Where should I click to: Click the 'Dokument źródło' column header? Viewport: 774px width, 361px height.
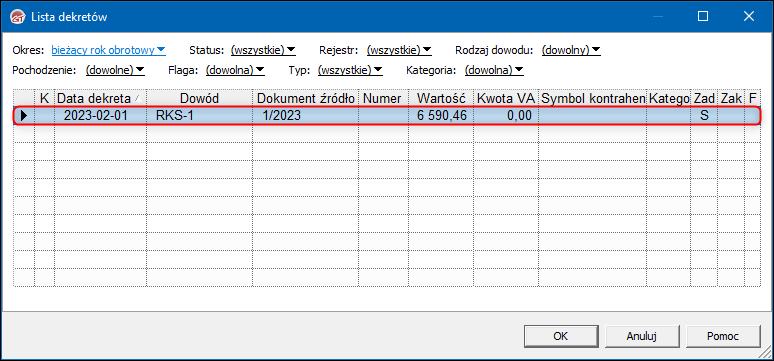coord(306,98)
